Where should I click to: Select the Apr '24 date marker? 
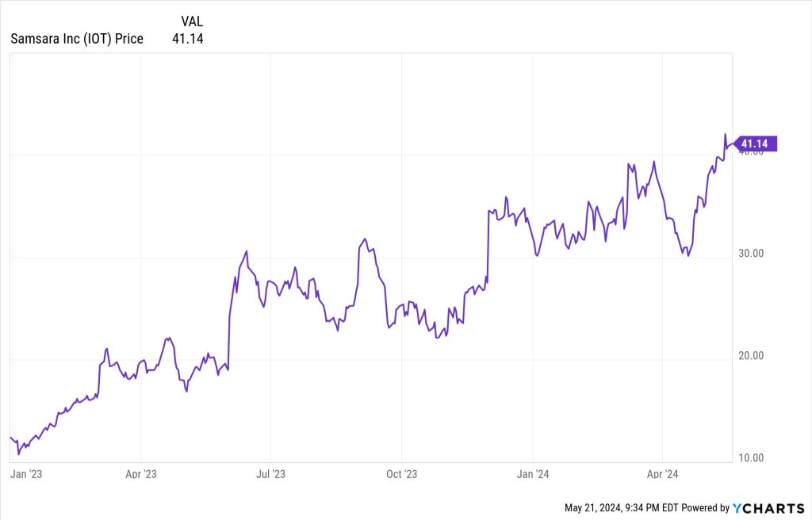[662, 474]
